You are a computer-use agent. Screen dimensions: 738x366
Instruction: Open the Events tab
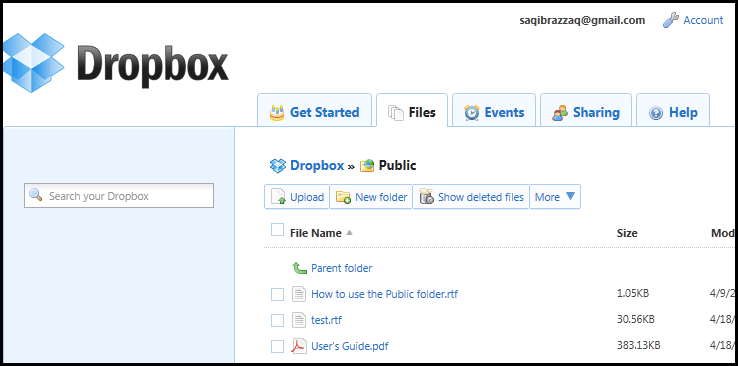494,110
